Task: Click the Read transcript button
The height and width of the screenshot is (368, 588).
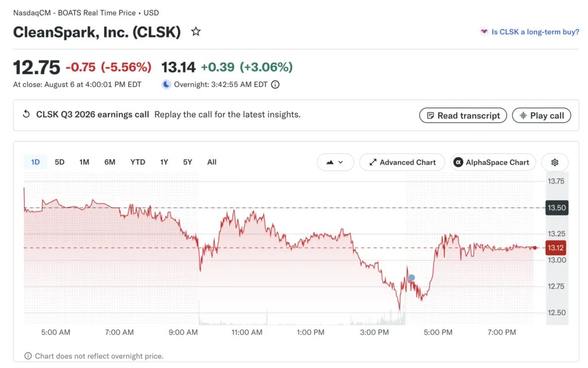Action: click(463, 115)
